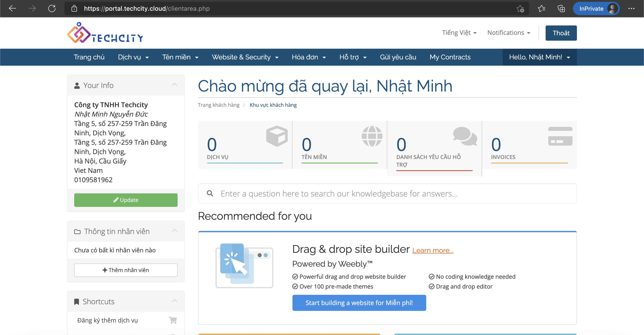Click 'Công ty TNHH Techcity' company name

click(111, 105)
